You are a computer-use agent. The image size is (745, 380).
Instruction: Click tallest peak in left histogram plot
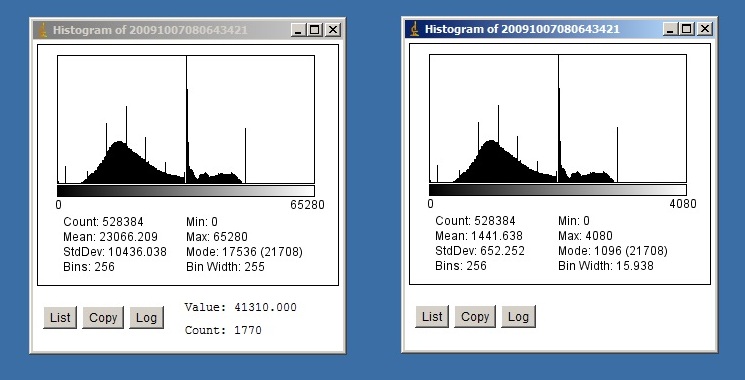(186, 119)
